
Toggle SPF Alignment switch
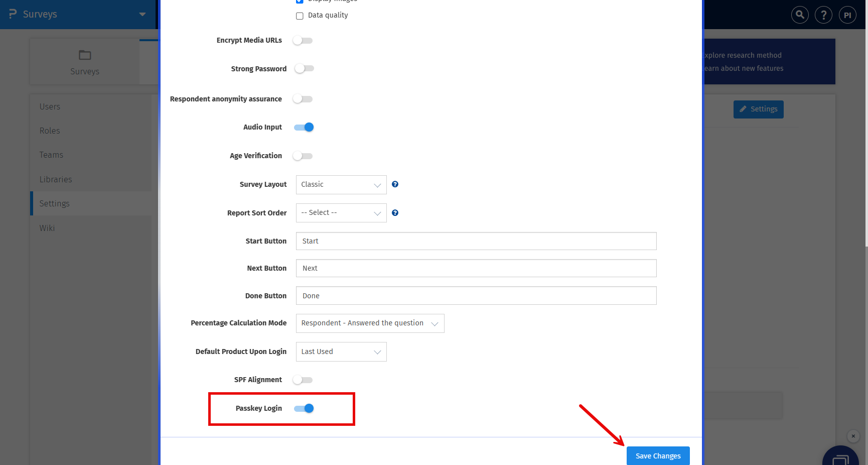tap(303, 380)
